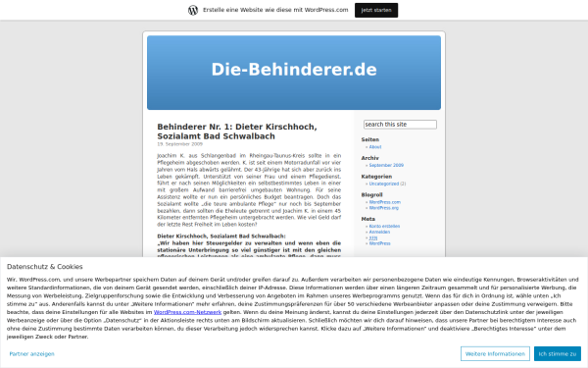Open post 'Behinderer Nr. 1: Dieter Kirschhoch'
Image resolution: width=588 pixels, height=368 pixels.
[x=237, y=131]
